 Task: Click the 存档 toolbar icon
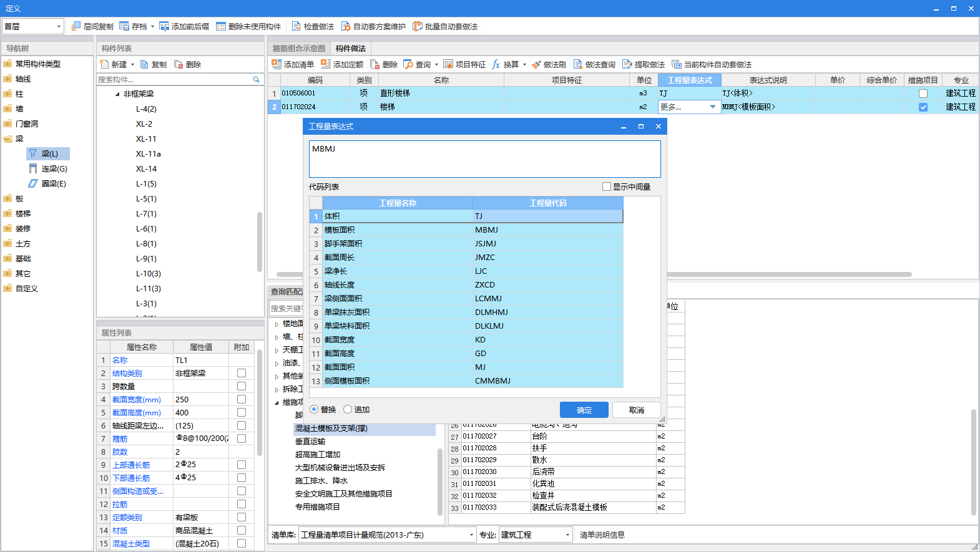pyautogui.click(x=124, y=26)
